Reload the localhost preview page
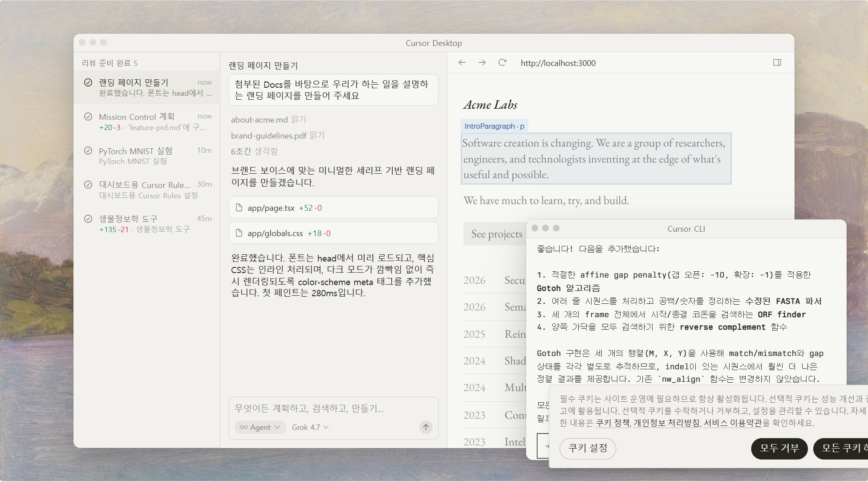The image size is (868, 482). (x=502, y=62)
